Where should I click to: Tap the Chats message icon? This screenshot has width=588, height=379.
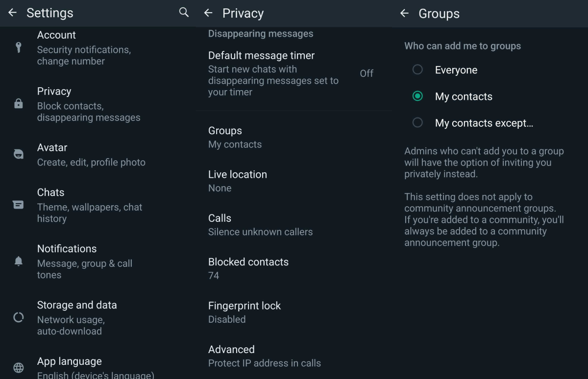coord(19,205)
